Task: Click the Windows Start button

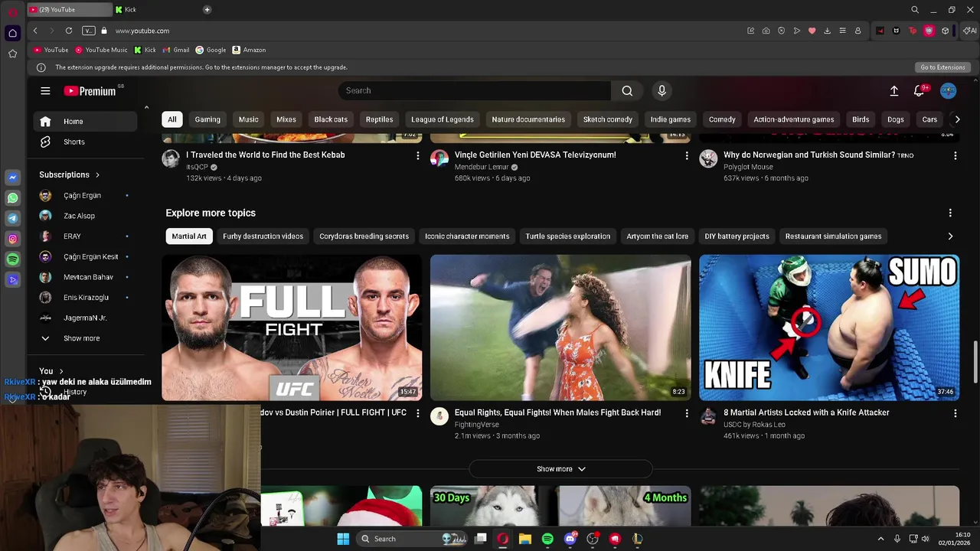Action: (343, 539)
